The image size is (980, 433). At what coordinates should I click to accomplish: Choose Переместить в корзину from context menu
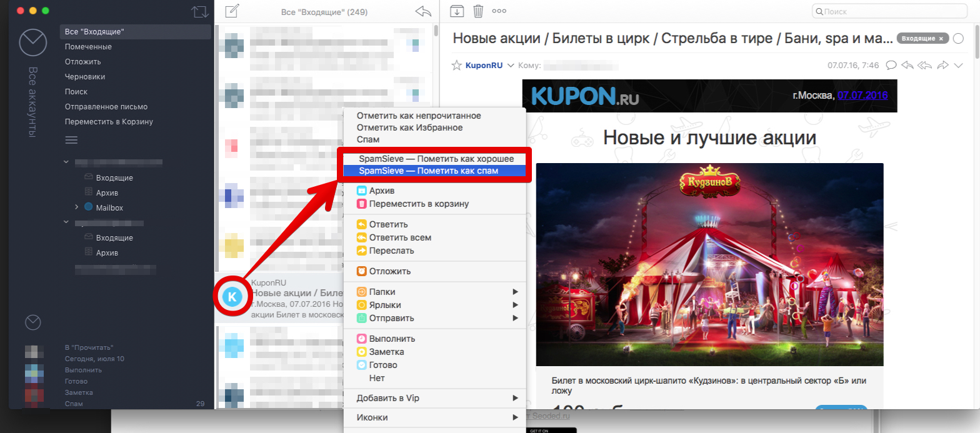419,204
